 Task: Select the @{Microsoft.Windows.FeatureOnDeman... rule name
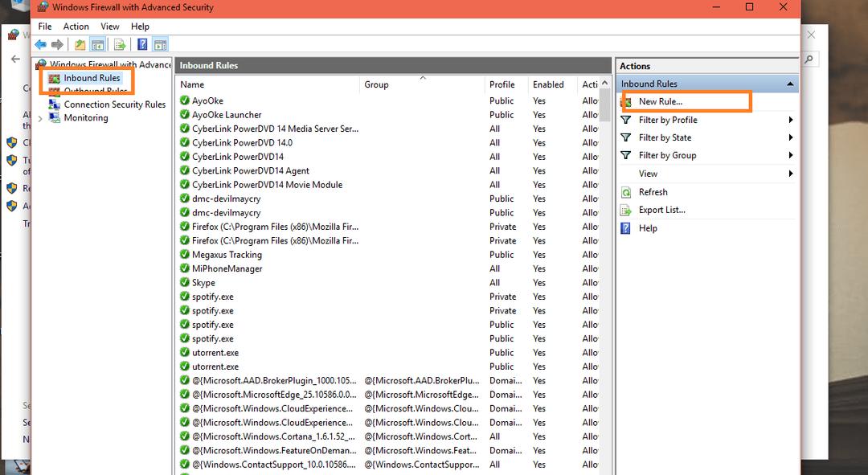pyautogui.click(x=275, y=450)
